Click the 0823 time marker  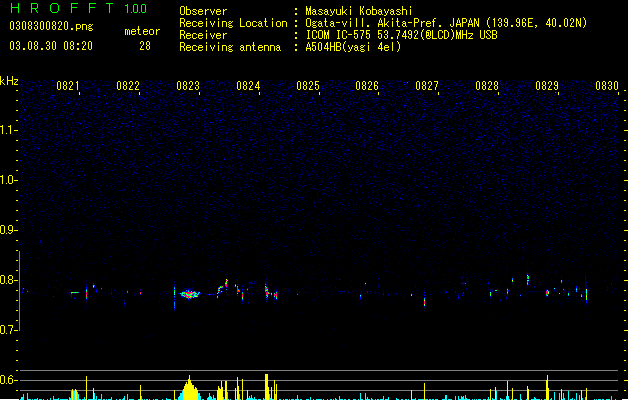[x=188, y=86]
